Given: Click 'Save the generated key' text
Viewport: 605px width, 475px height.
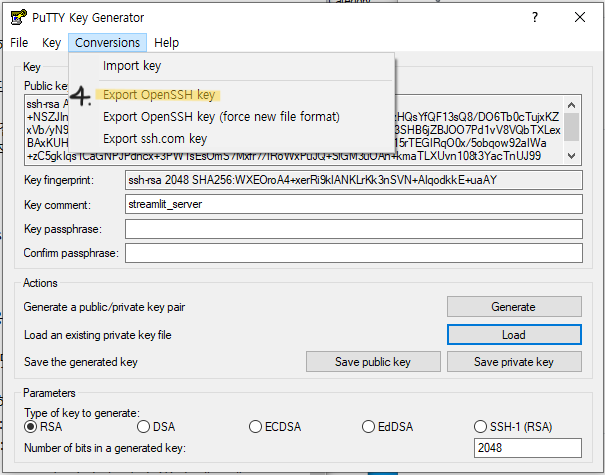Looking at the screenshot, I should click(x=81, y=362).
